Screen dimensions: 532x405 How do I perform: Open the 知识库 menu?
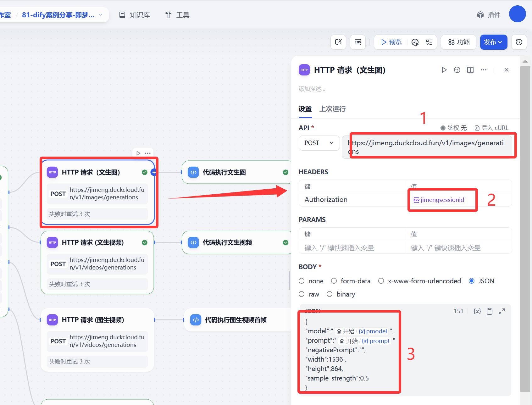pyautogui.click(x=135, y=15)
